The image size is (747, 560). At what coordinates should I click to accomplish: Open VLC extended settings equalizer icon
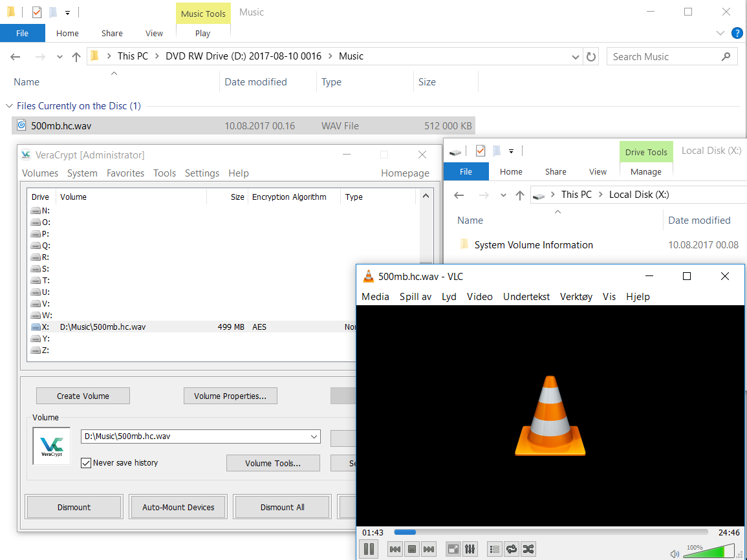click(x=470, y=549)
